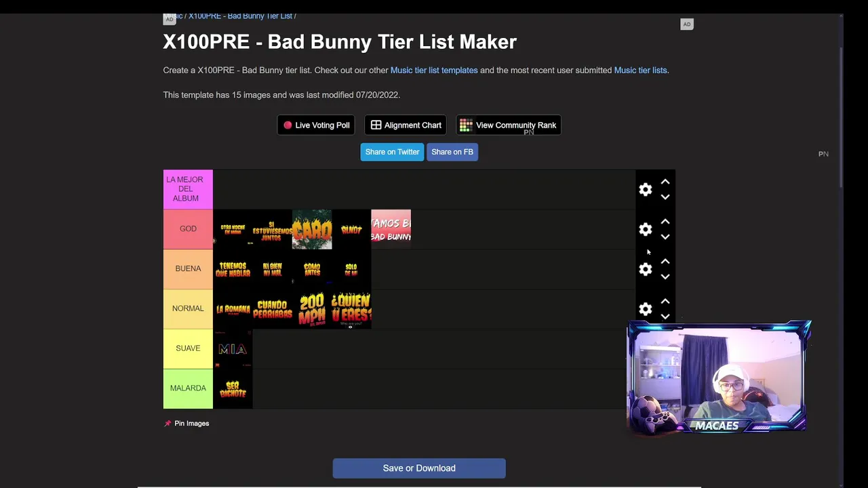Click the red GOD tier label
The height and width of the screenshot is (488, 868).
(188, 229)
